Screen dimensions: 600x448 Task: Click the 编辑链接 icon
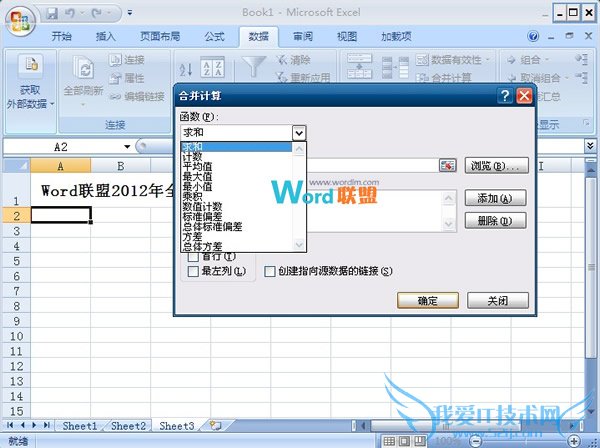115,97
